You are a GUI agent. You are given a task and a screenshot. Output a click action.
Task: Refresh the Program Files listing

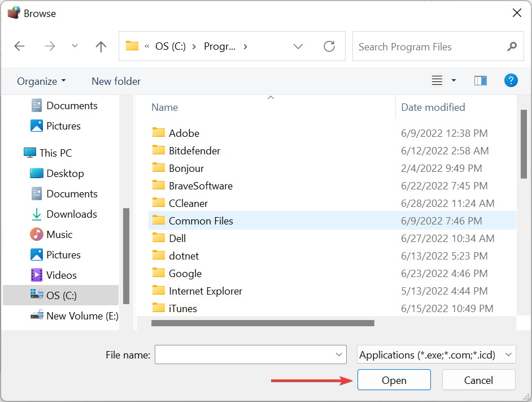click(x=329, y=46)
